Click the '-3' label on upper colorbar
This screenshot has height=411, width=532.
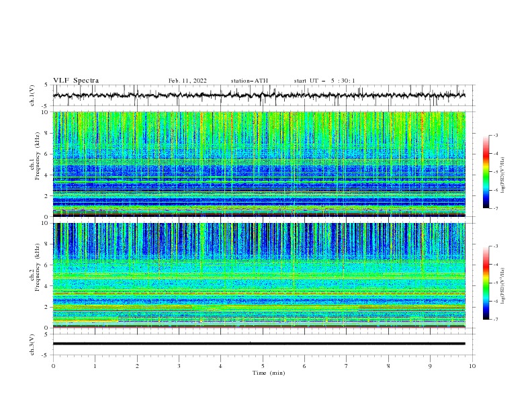coord(495,135)
